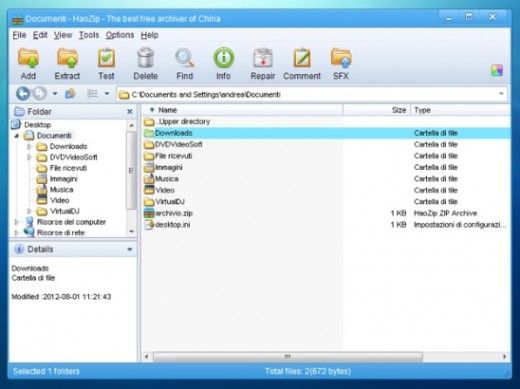Expand the VirtualDJ tree node
The width and height of the screenshot is (520, 389).
pyautogui.click(x=29, y=211)
